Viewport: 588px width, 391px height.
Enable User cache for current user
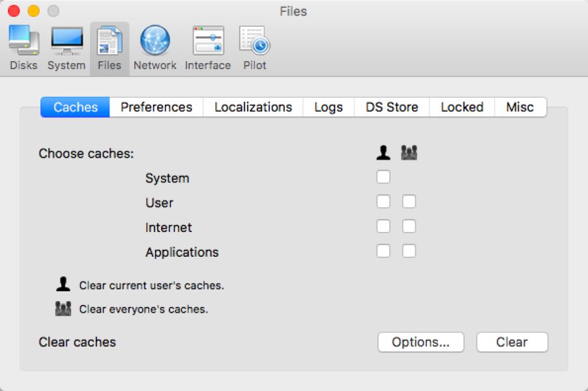383,201
